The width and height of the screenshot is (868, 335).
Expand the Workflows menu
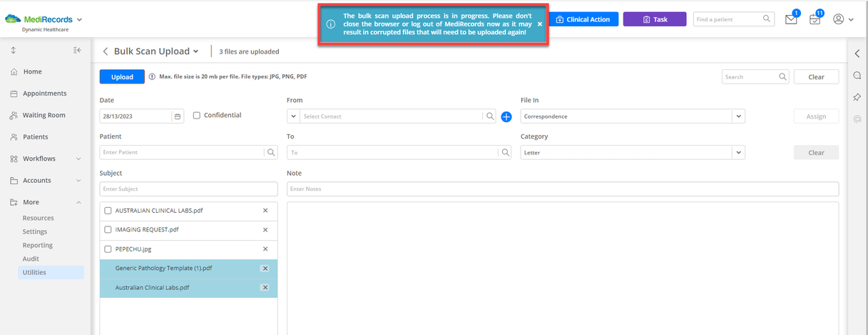point(46,159)
